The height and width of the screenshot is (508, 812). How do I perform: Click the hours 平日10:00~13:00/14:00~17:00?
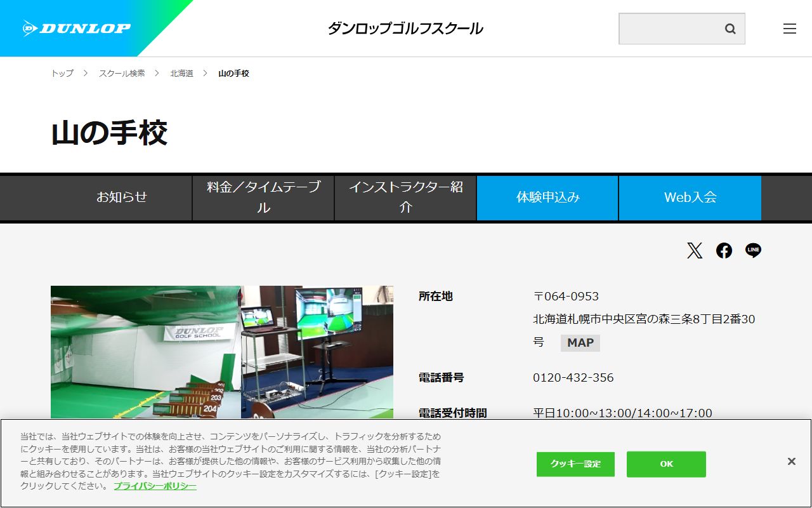[x=622, y=413]
